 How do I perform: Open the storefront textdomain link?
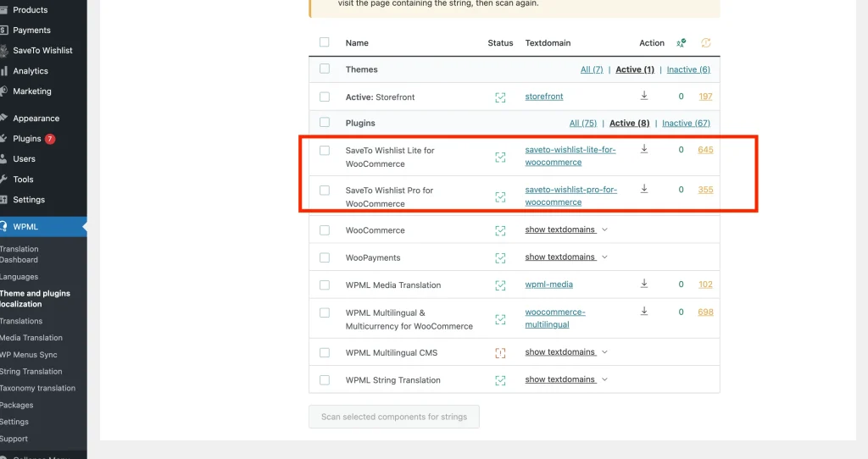[543, 97]
